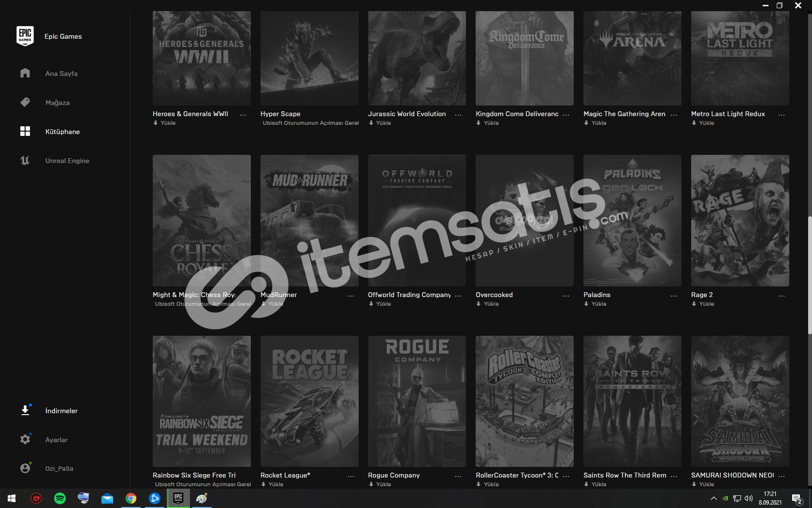The image size is (812, 508).
Task: Click the Rogue Company game title
Action: [x=394, y=475]
